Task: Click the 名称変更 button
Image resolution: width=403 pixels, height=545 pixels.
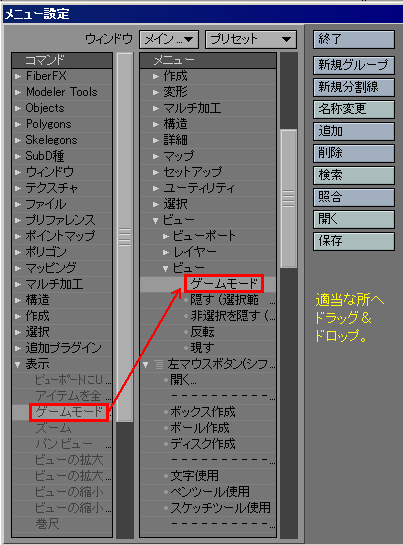Action: [x=354, y=109]
